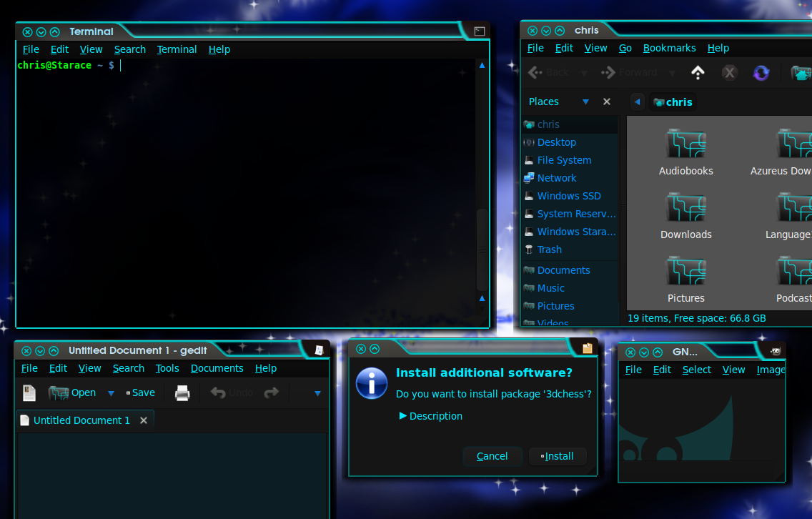Open the Forward history dropdown arrow

coord(672,73)
